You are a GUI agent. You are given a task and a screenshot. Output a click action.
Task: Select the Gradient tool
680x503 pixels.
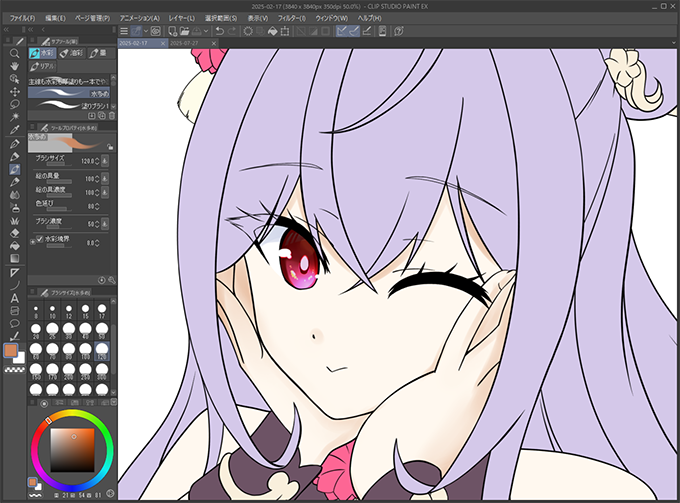click(x=14, y=259)
